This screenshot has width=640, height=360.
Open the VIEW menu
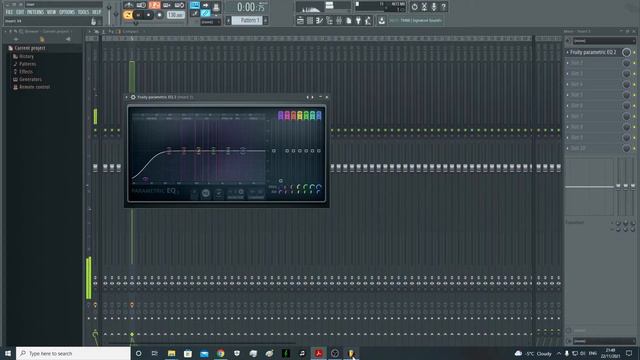pos(51,12)
